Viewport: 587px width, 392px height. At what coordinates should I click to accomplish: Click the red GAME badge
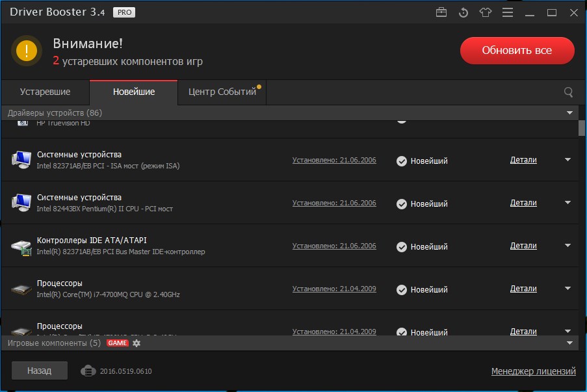(118, 343)
